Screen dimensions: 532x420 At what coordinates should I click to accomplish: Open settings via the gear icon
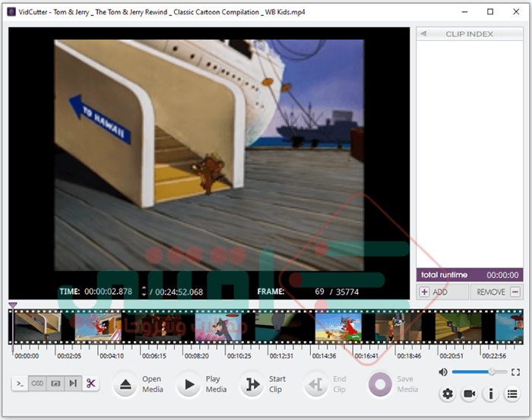pos(448,394)
